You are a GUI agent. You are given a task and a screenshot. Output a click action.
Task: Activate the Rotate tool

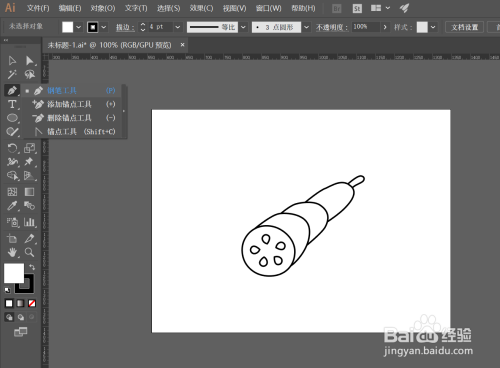[12, 148]
